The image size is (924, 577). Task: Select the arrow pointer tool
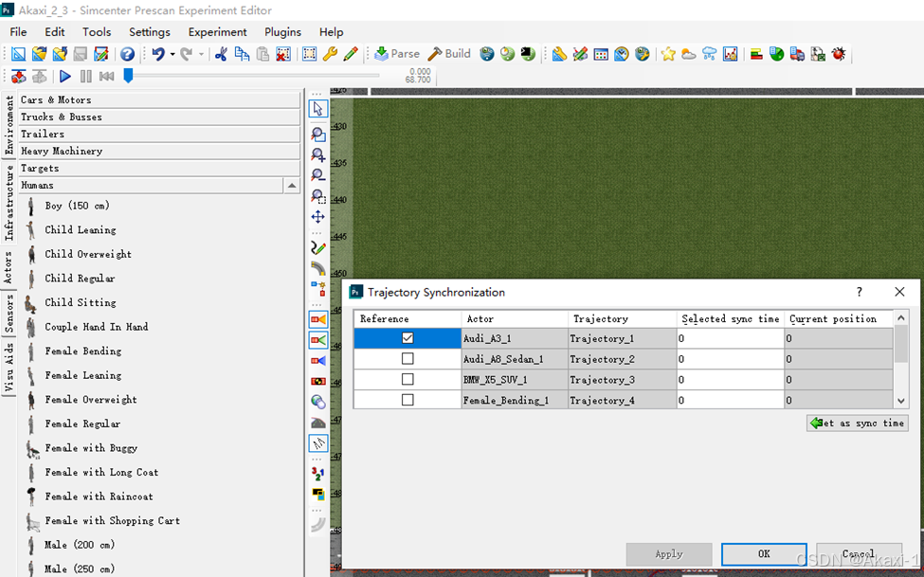[318, 108]
